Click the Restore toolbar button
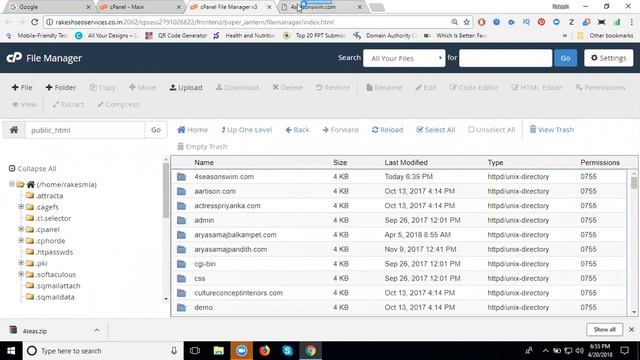The height and width of the screenshot is (360, 640). tap(333, 87)
